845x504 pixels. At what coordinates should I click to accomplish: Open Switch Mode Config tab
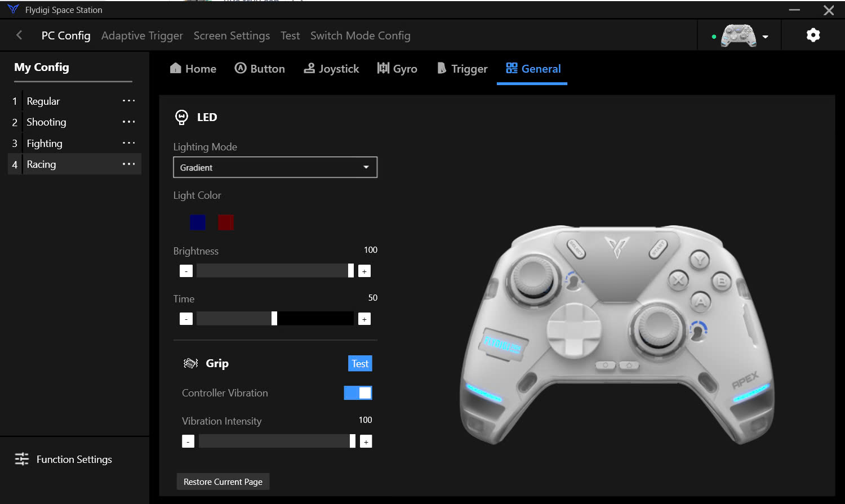(361, 35)
